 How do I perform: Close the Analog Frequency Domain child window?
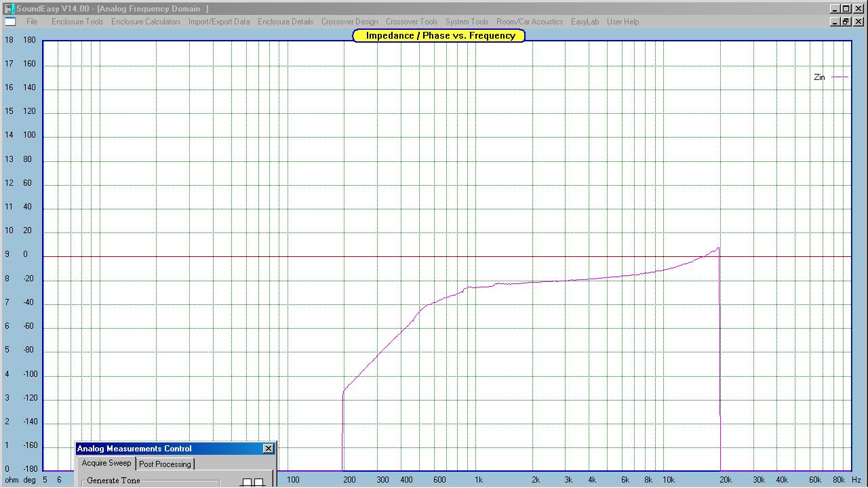(x=858, y=22)
